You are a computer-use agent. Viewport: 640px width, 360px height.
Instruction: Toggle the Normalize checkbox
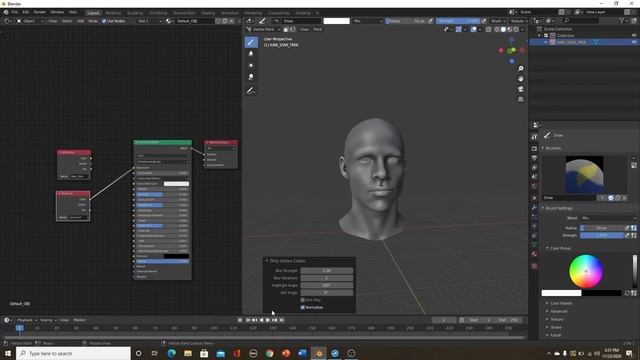303,307
